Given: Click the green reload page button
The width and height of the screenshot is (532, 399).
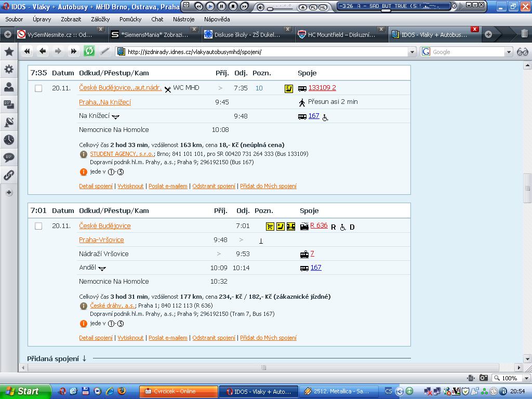Looking at the screenshot, I should tap(89, 51).
